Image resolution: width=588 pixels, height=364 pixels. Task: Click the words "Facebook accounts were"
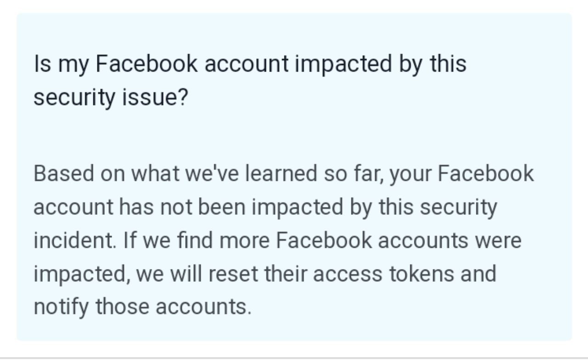tap(399, 241)
